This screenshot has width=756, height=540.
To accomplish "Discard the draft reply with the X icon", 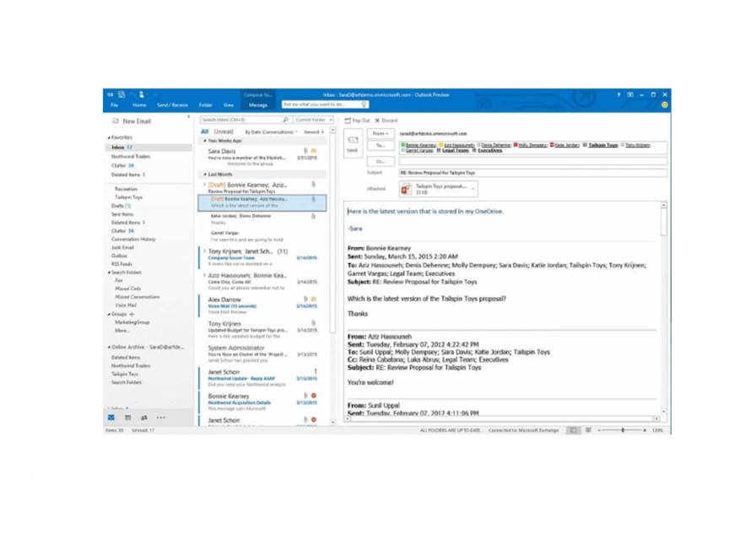I will 377,121.
